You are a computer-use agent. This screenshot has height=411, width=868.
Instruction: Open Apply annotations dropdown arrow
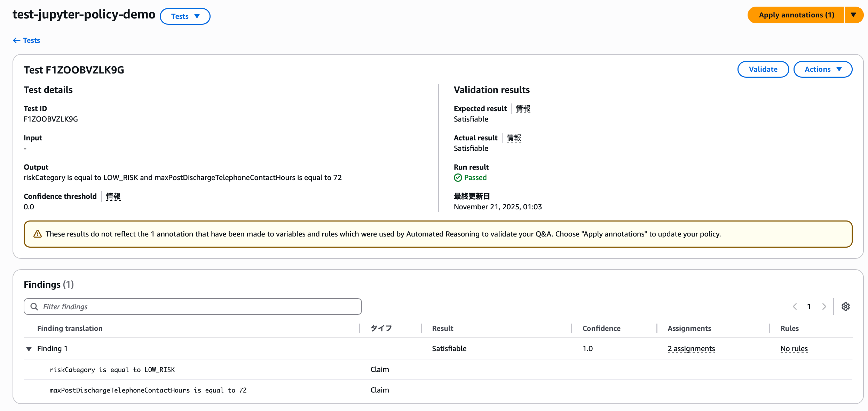[x=853, y=15]
